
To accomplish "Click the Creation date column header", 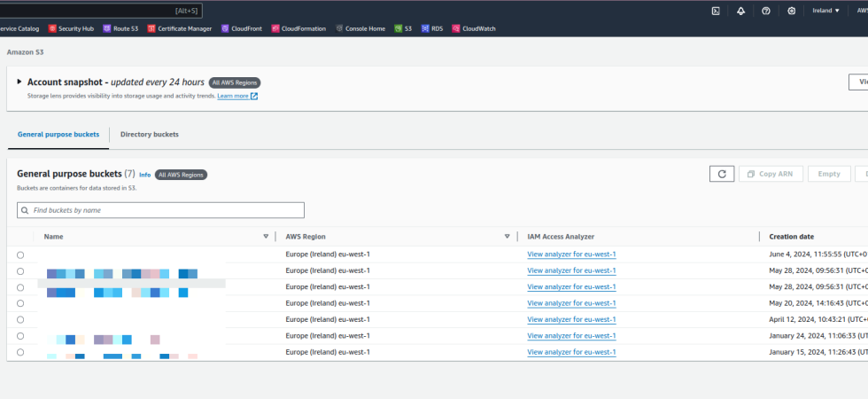I will click(x=792, y=237).
